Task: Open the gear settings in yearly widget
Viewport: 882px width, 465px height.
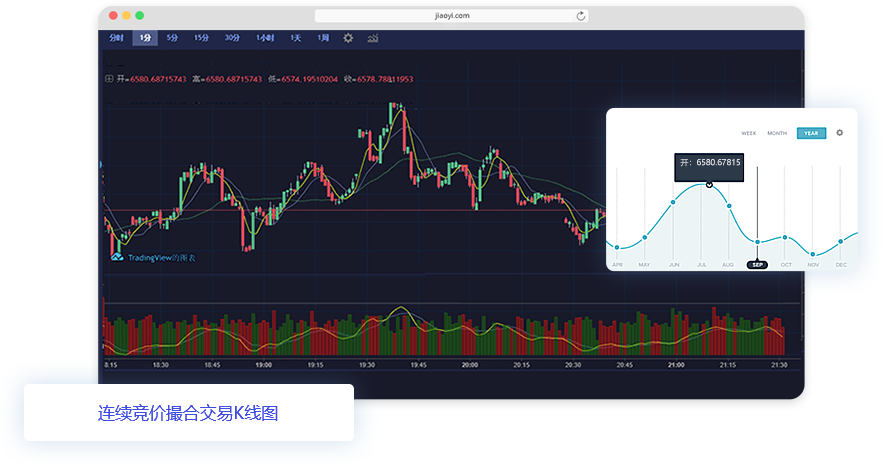Action: [x=840, y=133]
